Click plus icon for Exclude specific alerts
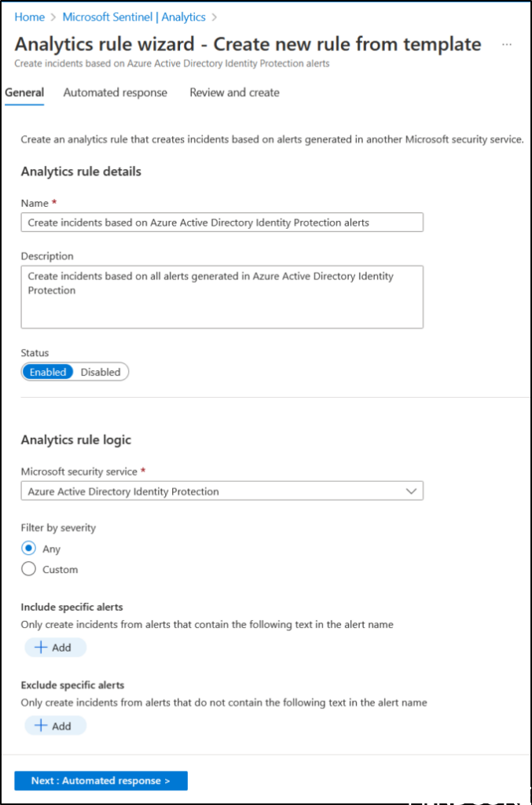The height and width of the screenshot is (805, 532). pyautogui.click(x=41, y=726)
